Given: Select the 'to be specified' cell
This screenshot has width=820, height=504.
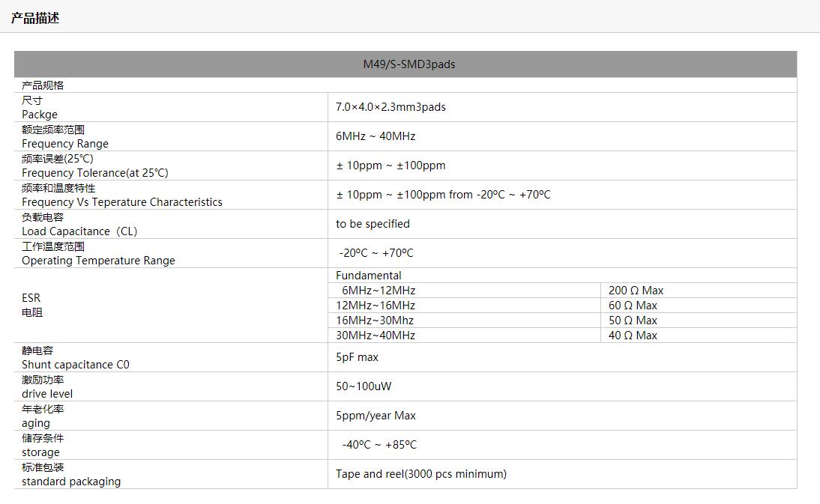Looking at the screenshot, I should (373, 224).
